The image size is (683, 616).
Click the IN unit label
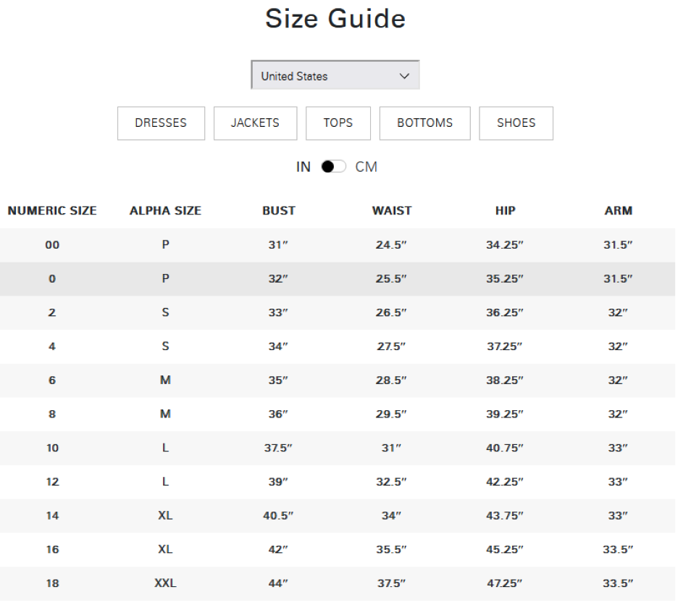click(x=303, y=167)
